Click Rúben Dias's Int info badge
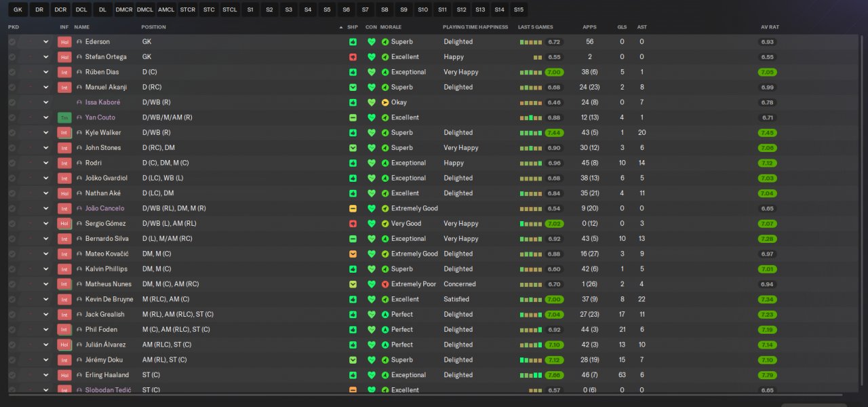The height and width of the screenshot is (407, 868). point(64,72)
